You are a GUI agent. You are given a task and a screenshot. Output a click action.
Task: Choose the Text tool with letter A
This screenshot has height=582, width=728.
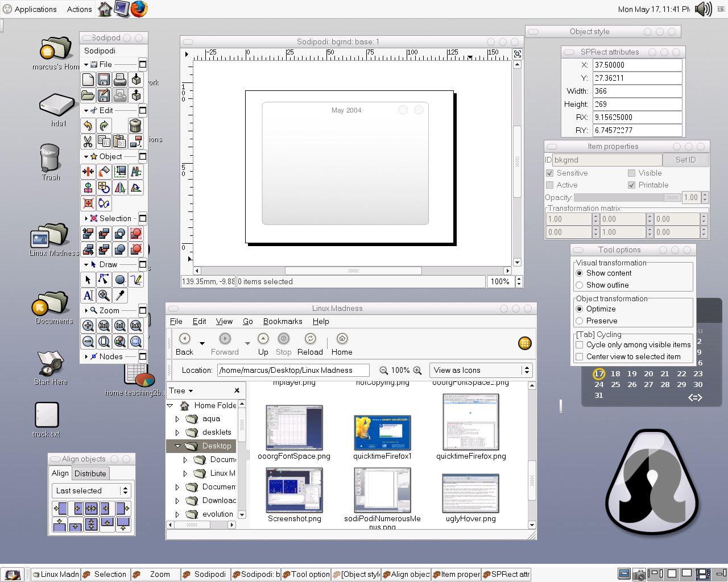(x=88, y=296)
